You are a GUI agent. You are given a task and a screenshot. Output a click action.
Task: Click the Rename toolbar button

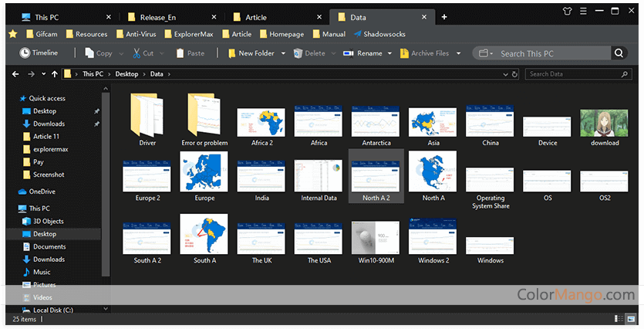point(362,53)
